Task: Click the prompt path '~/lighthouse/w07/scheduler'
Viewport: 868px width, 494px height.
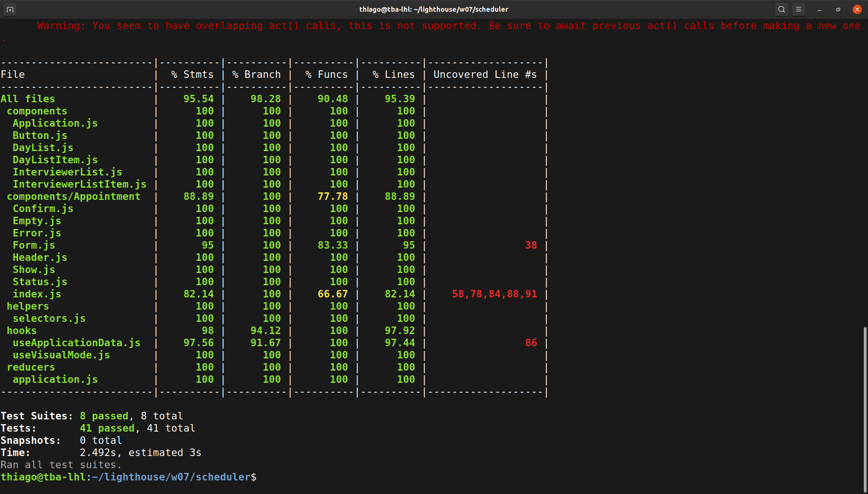Action: pos(171,477)
